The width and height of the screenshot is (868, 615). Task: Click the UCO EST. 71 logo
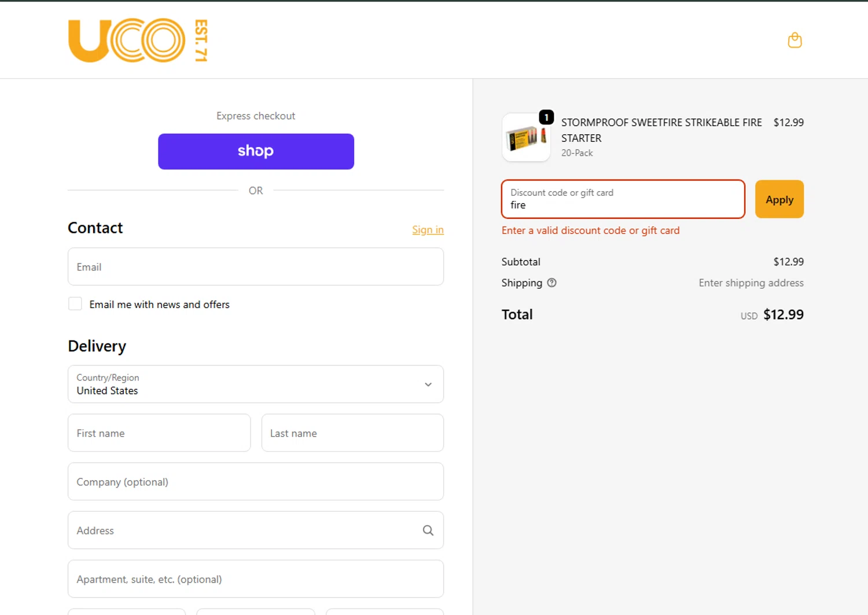tap(138, 41)
